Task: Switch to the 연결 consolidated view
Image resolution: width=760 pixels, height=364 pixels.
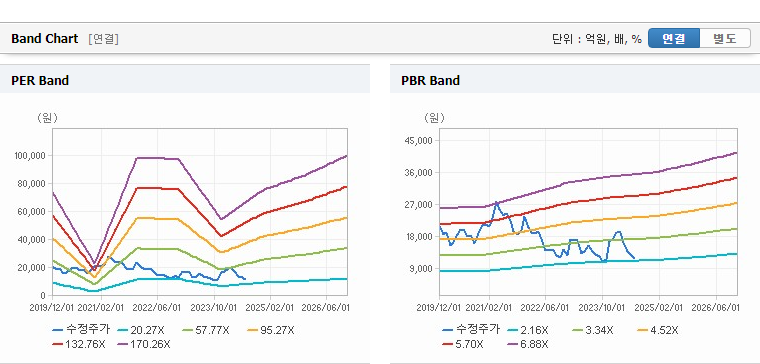Action: click(x=674, y=38)
